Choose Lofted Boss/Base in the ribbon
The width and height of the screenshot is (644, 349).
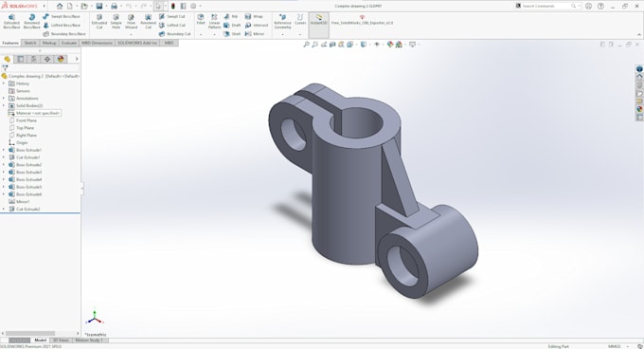62,25
